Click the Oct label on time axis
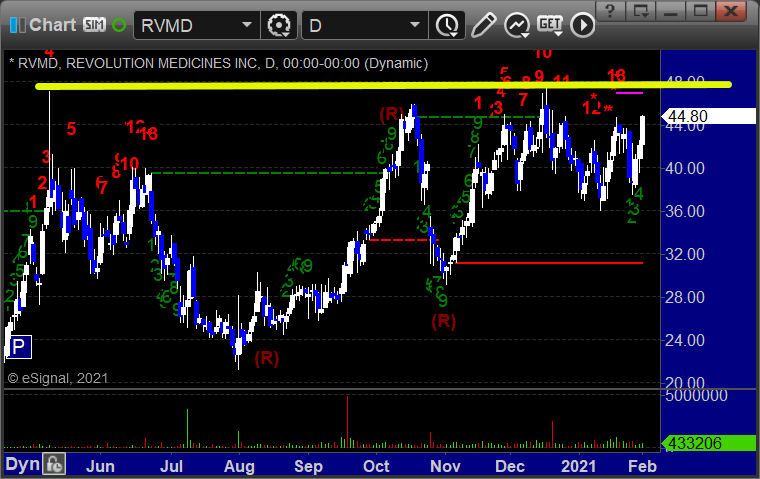This screenshot has width=760, height=479. (x=377, y=466)
